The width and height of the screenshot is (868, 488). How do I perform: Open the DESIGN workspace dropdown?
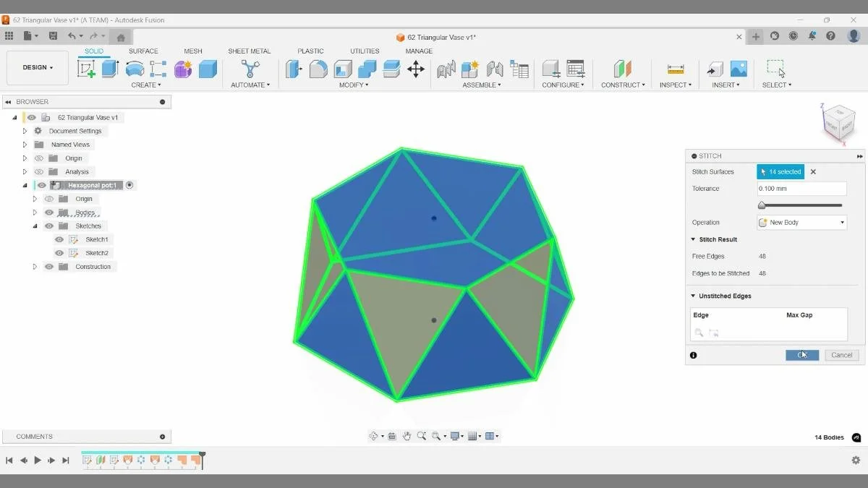(38, 68)
